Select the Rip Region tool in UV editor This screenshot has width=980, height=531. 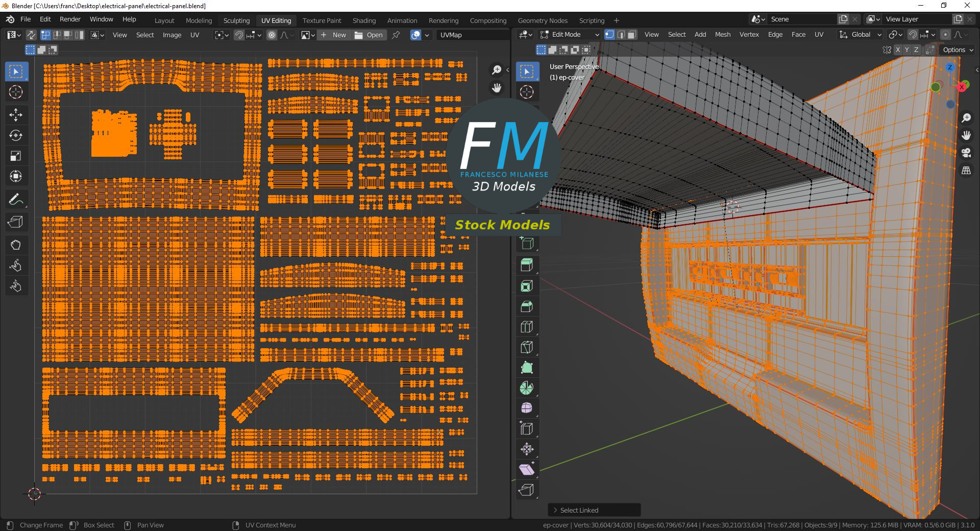(x=16, y=222)
